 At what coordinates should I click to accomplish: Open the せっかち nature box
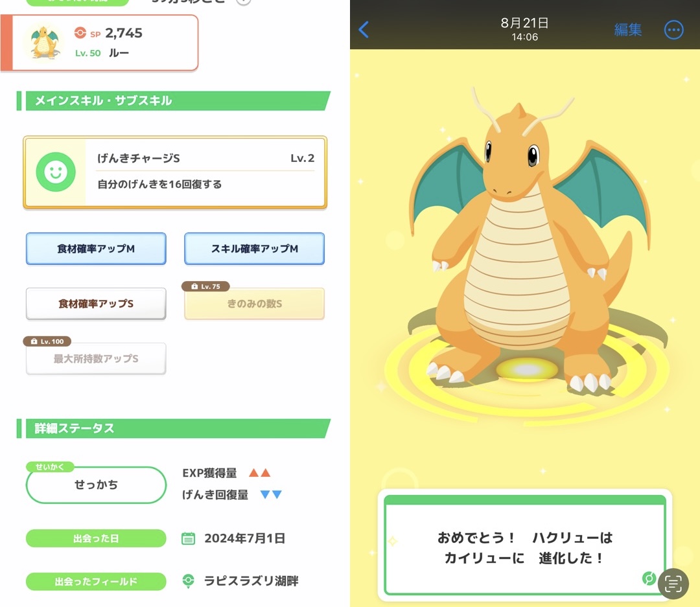[96, 485]
